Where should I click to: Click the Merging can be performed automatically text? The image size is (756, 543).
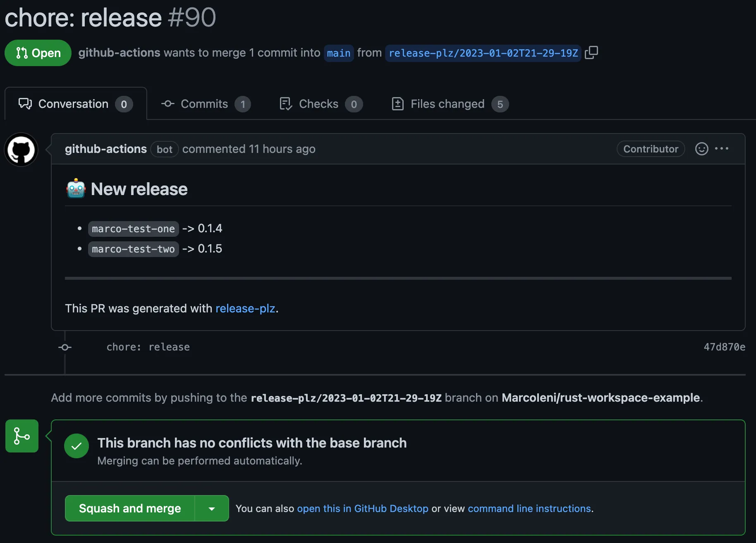[200, 461]
